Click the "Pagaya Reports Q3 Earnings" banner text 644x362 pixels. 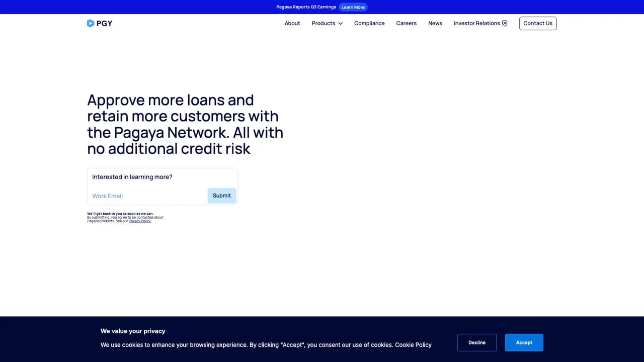[x=306, y=7]
